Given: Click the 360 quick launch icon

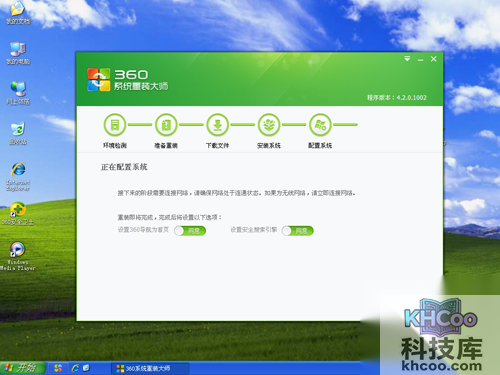Looking at the screenshot, I should tap(58, 368).
